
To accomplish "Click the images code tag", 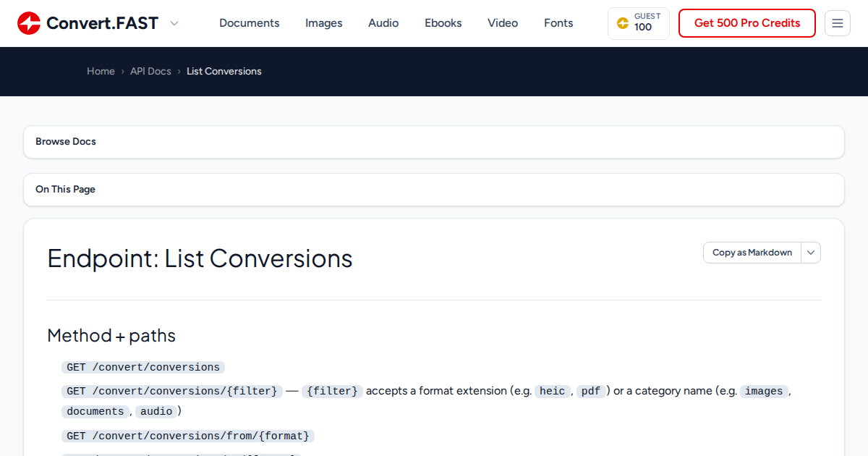I will coord(764,391).
